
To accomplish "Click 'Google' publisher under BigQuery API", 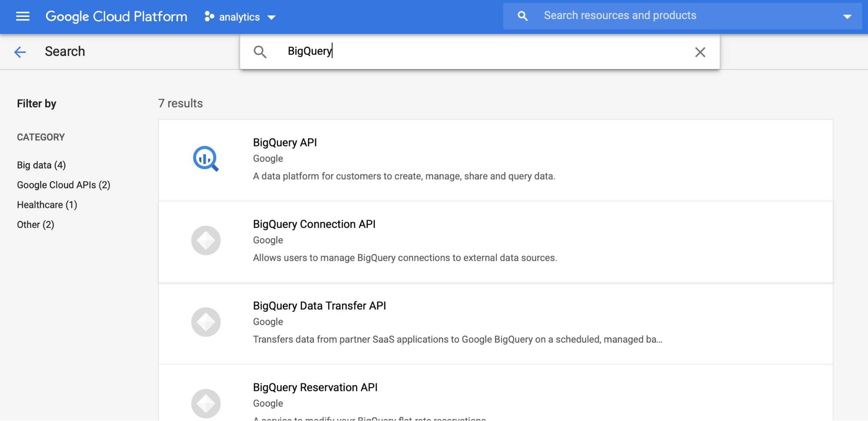I will point(268,159).
